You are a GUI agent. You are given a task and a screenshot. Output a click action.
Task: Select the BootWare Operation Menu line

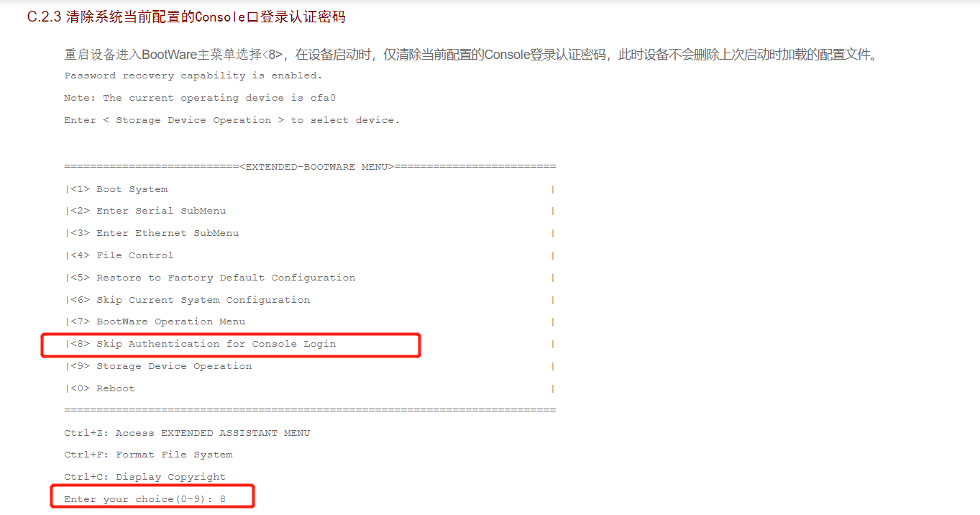coord(155,322)
